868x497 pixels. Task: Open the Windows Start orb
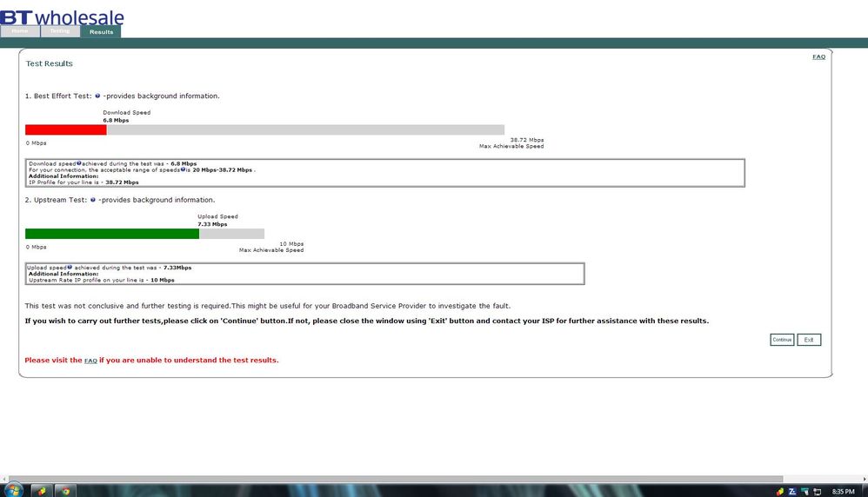[x=13, y=490]
